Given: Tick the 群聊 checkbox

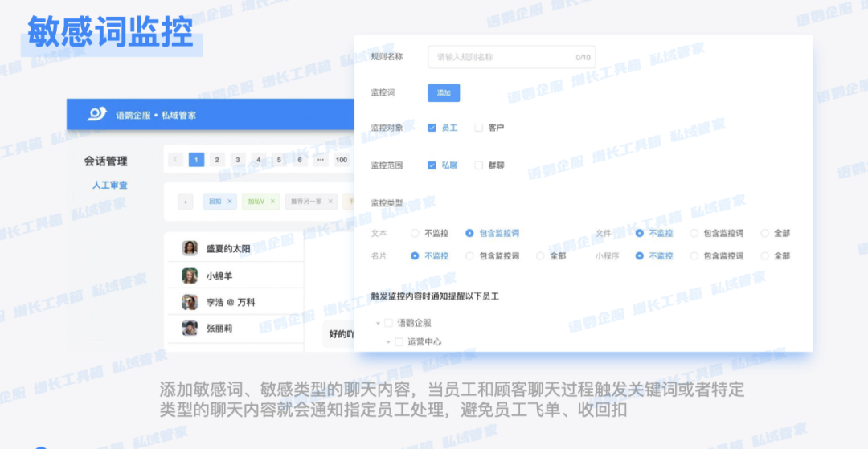Looking at the screenshot, I should tap(479, 165).
